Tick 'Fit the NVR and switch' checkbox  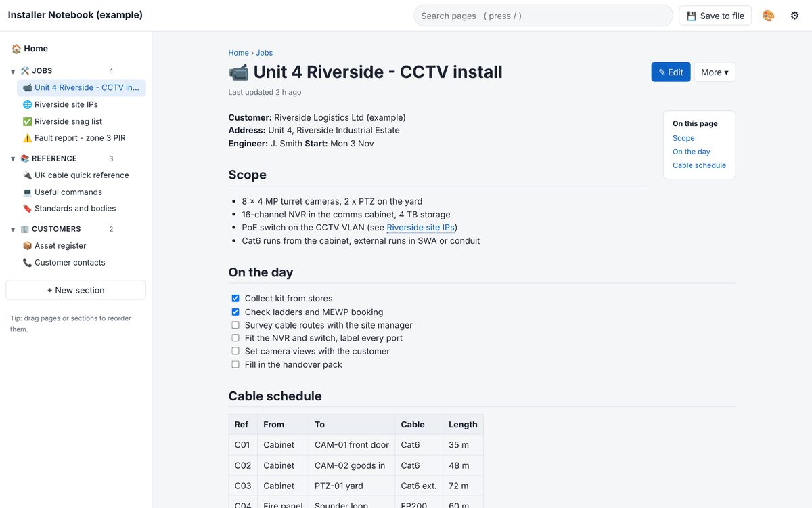pyautogui.click(x=235, y=338)
